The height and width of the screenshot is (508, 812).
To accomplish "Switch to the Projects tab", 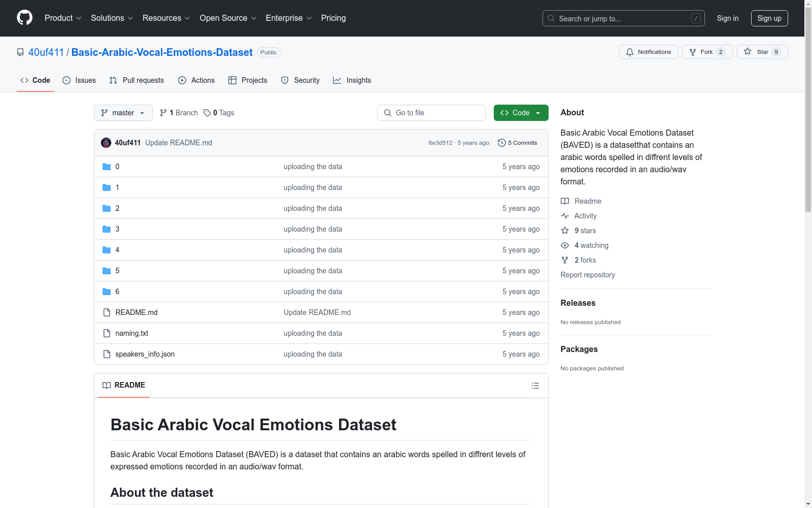I will pyautogui.click(x=248, y=80).
